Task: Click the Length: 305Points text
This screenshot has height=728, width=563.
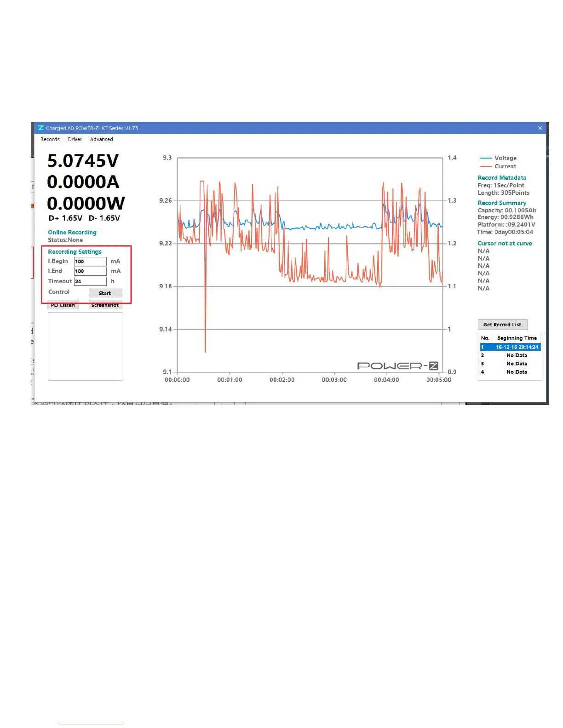Action: (x=504, y=193)
